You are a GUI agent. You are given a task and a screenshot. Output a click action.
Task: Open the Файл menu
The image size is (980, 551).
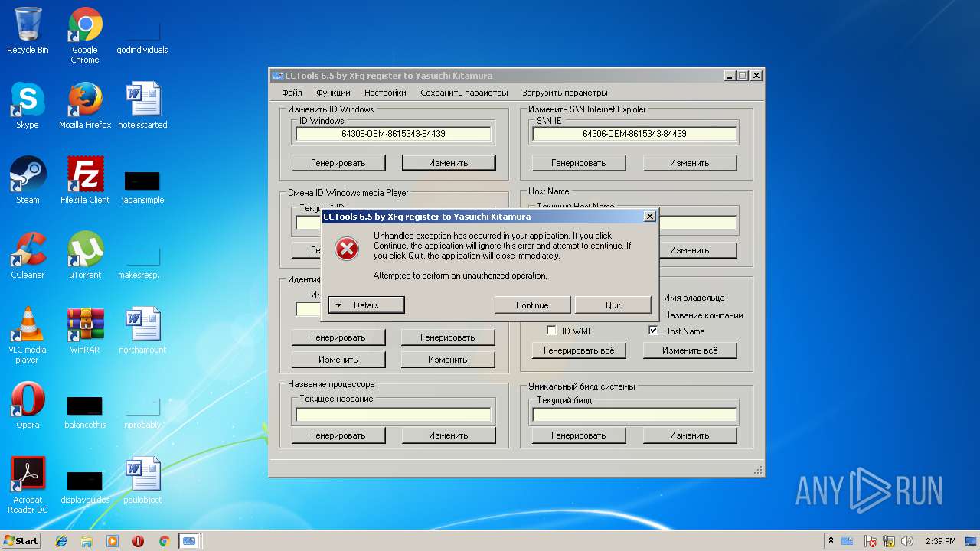pos(292,93)
